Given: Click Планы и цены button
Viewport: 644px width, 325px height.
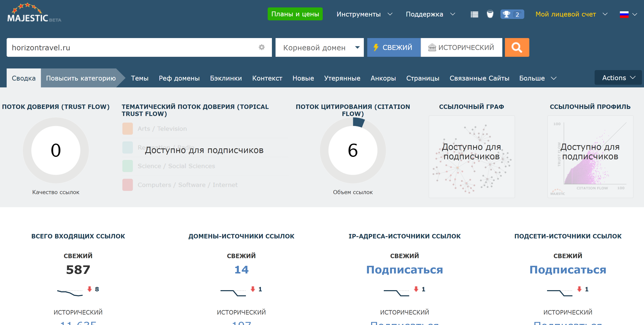Looking at the screenshot, I should click(x=295, y=14).
